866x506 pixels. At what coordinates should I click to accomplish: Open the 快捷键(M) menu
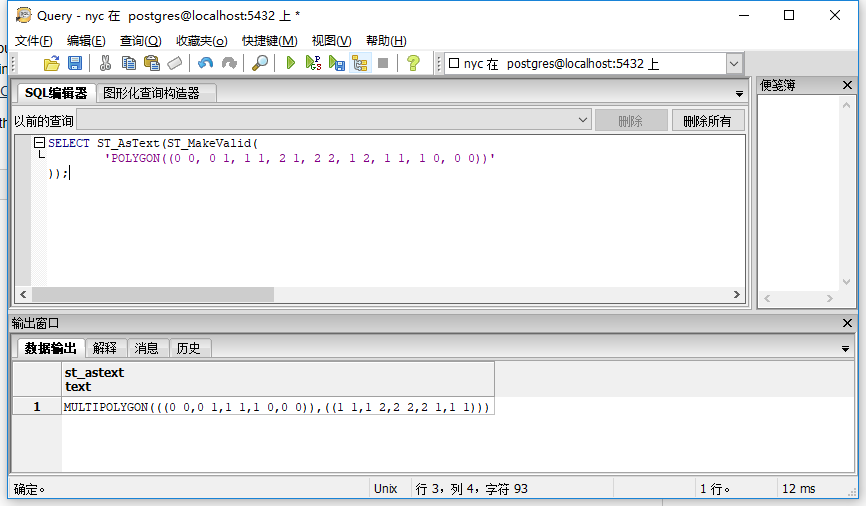click(270, 41)
